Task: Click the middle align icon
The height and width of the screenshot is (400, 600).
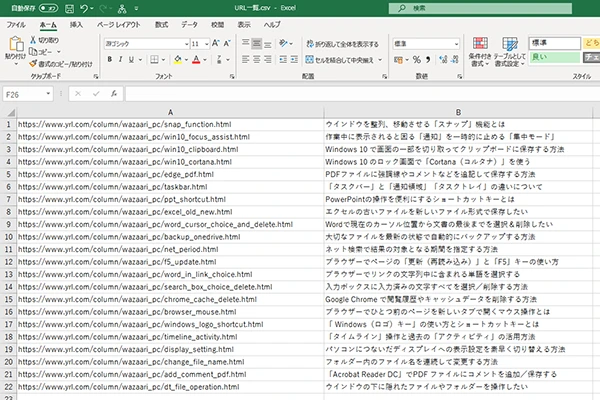Action: tap(257, 43)
